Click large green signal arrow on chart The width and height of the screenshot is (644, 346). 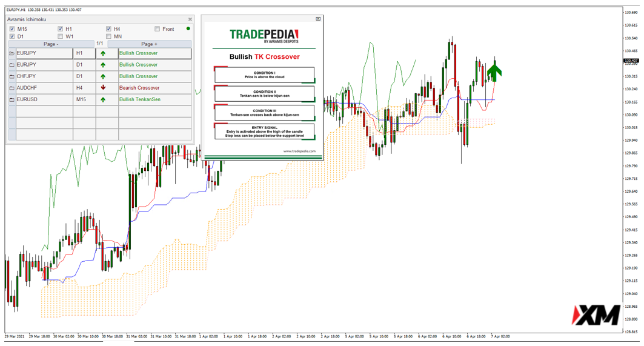point(494,73)
